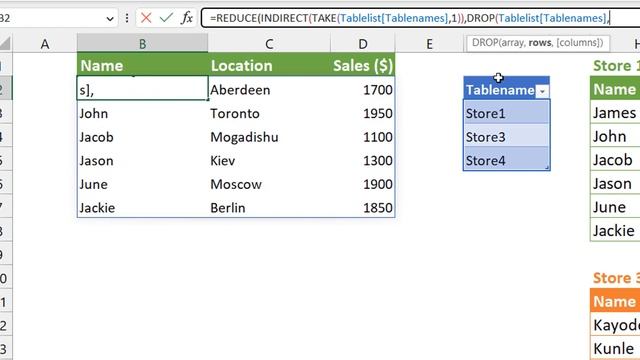Click the formula bar drag handle dots
The width and height of the screenshot is (640, 360).
(127, 18)
